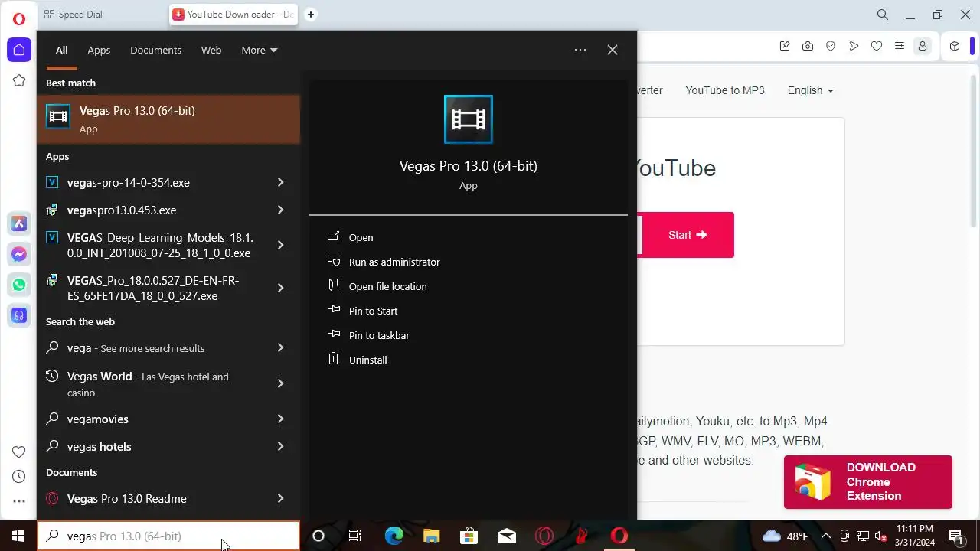The height and width of the screenshot is (551, 980).
Task: Select the YouTube Downloader browser tab
Action: click(x=234, y=15)
